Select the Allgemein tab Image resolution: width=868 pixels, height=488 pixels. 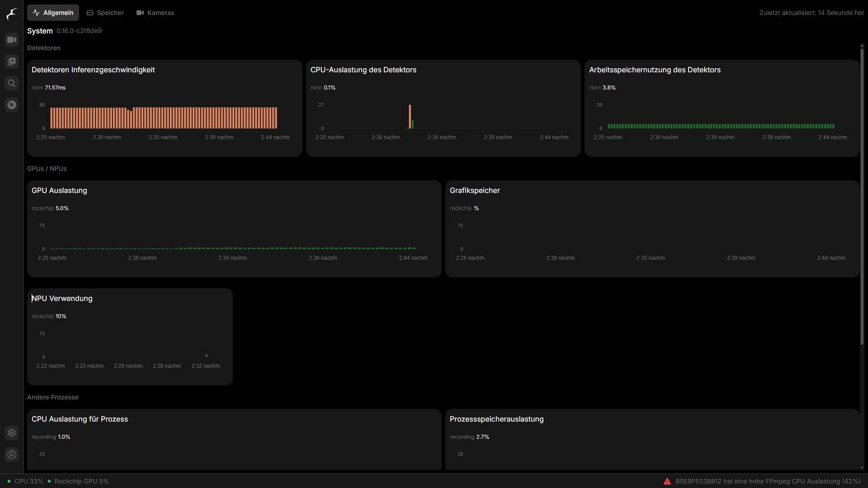[53, 13]
